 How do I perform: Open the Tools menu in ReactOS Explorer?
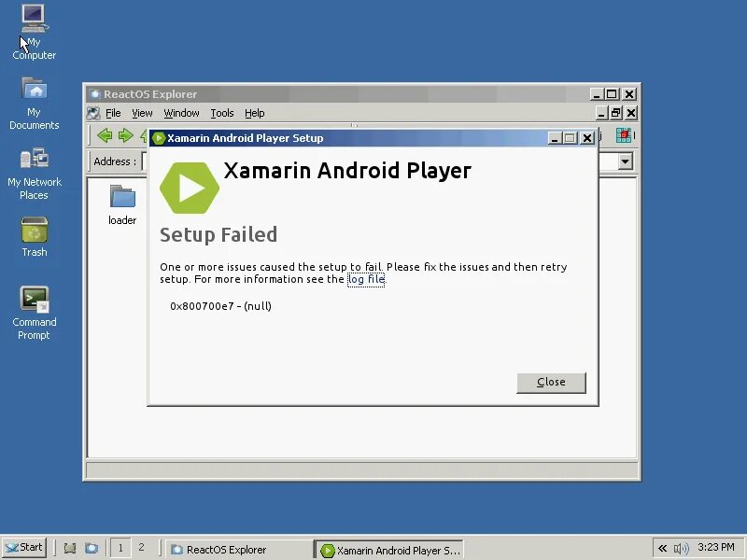click(x=222, y=113)
